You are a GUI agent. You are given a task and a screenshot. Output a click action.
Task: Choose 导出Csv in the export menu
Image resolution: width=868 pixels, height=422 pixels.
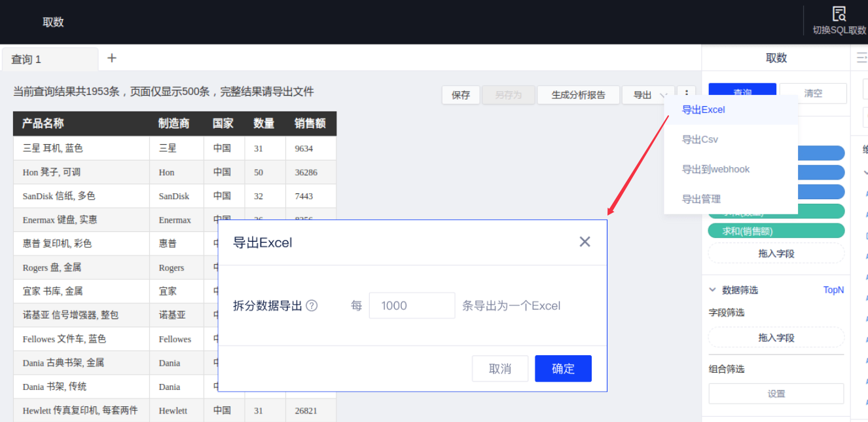point(700,140)
